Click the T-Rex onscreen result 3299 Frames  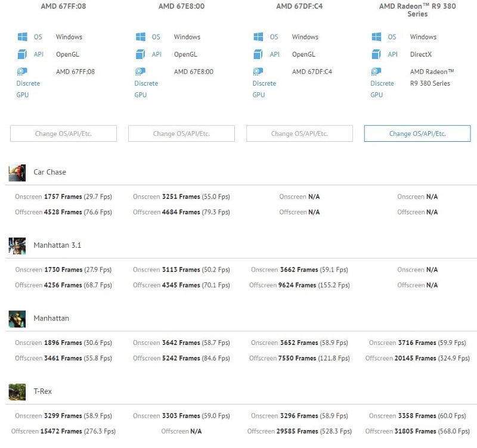(63, 415)
